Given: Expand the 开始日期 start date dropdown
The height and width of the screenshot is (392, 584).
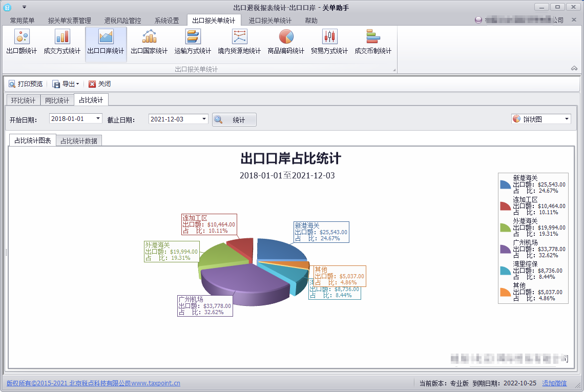Looking at the screenshot, I should [98, 118].
